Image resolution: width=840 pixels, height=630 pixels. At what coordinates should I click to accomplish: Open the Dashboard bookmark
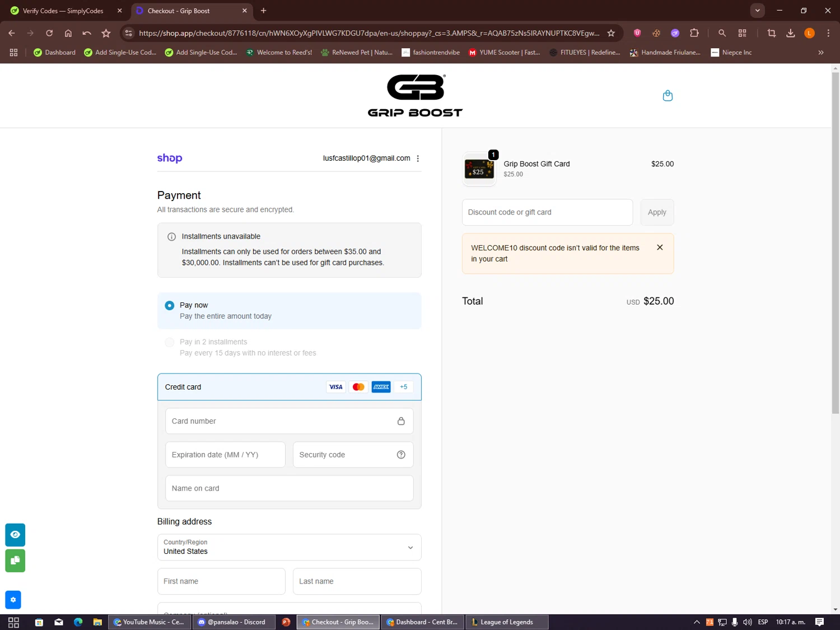(x=54, y=53)
